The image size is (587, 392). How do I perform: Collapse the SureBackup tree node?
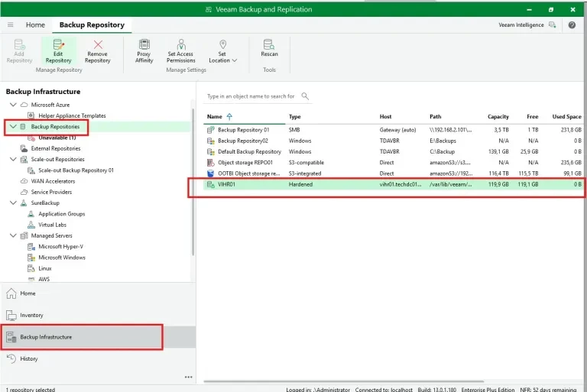coord(13,203)
